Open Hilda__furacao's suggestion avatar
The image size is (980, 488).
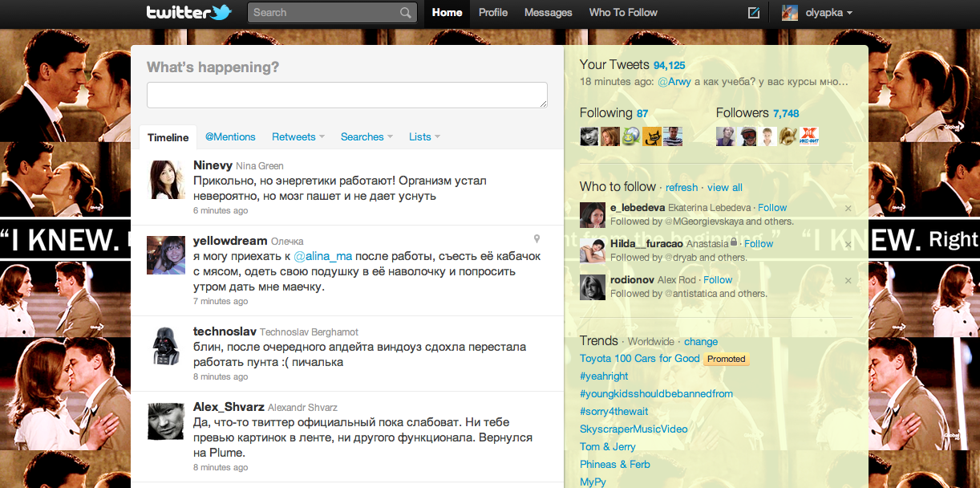(x=592, y=250)
